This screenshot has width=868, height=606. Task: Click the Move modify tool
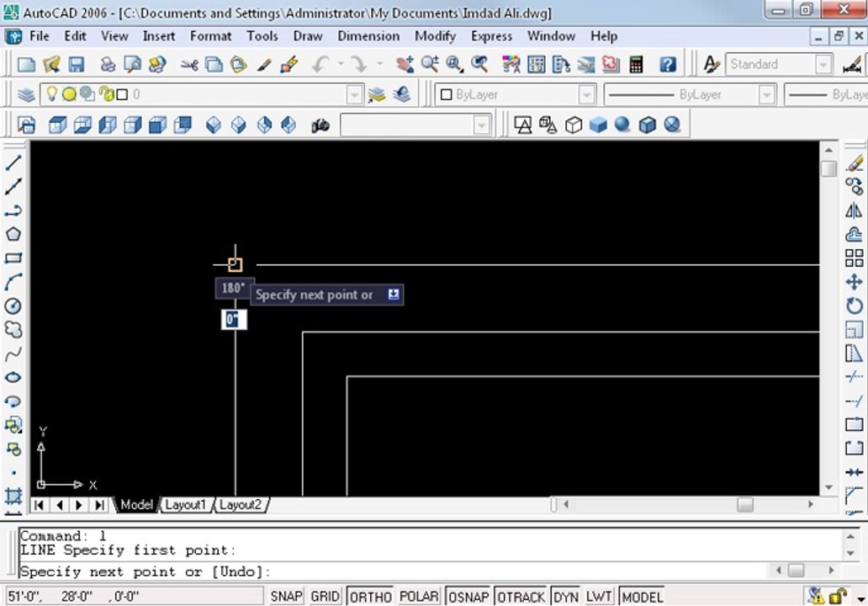[855, 282]
